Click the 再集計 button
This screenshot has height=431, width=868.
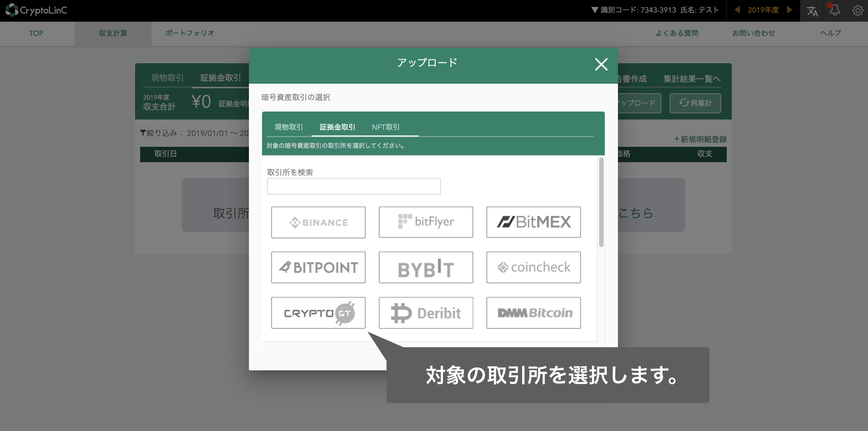point(695,103)
